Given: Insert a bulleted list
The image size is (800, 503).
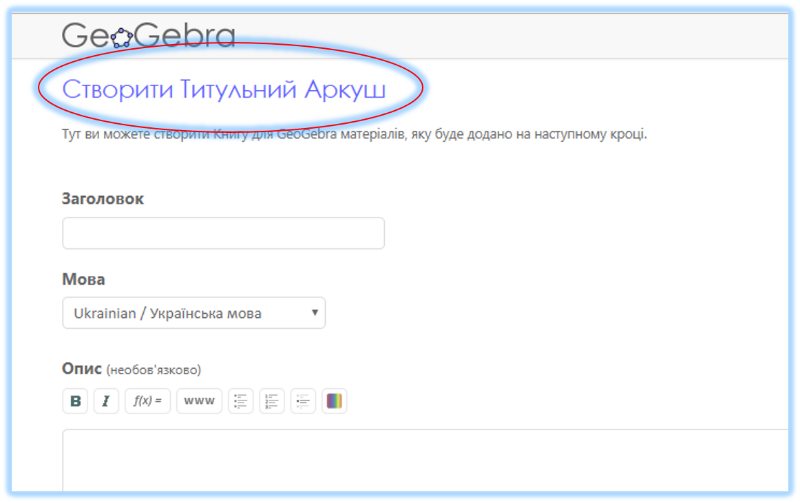Looking at the screenshot, I should [241, 401].
